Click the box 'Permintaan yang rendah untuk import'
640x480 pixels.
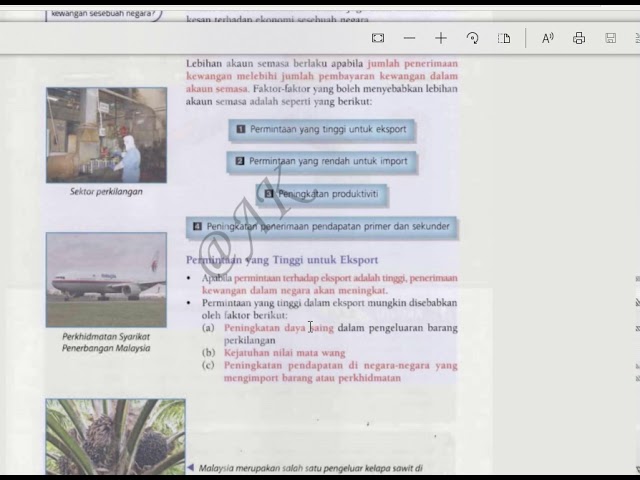tap(322, 162)
